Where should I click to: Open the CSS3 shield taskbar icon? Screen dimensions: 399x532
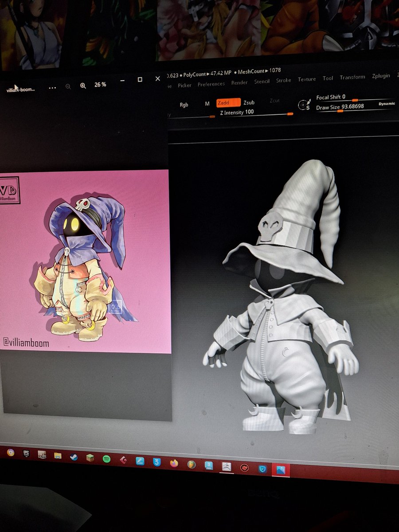157,462
